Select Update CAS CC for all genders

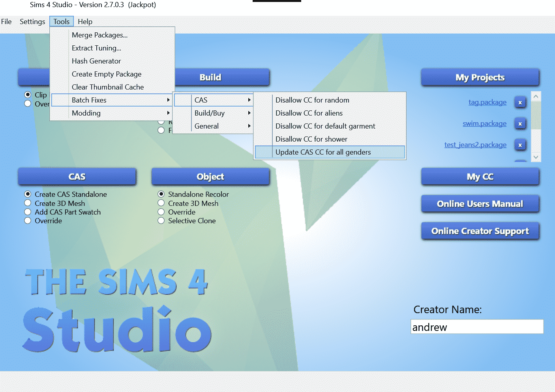point(323,152)
